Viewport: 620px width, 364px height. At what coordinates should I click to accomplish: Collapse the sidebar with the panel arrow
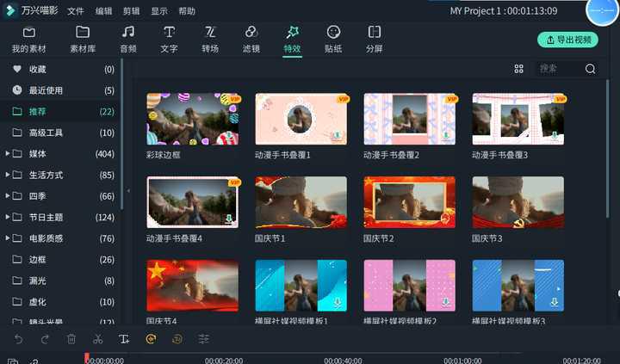tap(128, 190)
